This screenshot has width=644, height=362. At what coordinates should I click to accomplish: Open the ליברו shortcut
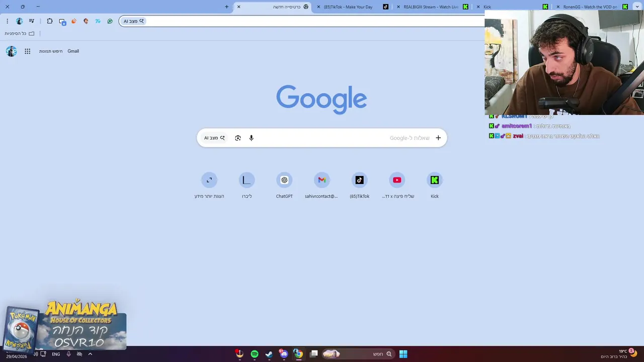pos(247,186)
